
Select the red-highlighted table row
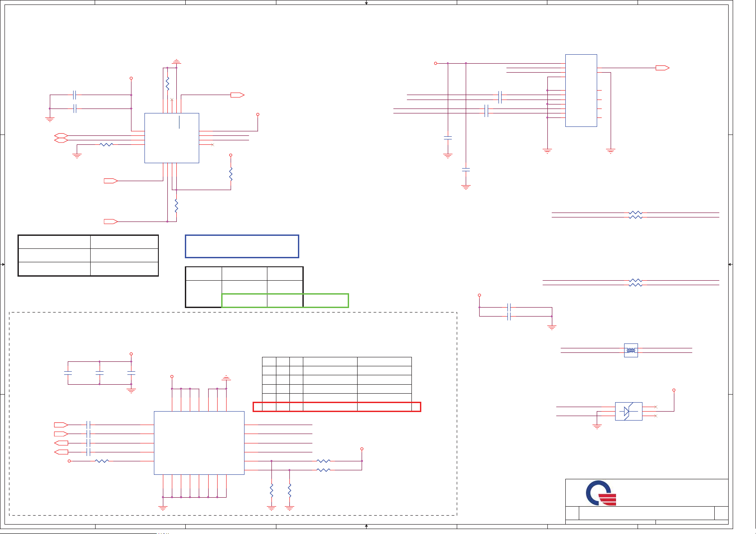pyautogui.click(x=337, y=407)
